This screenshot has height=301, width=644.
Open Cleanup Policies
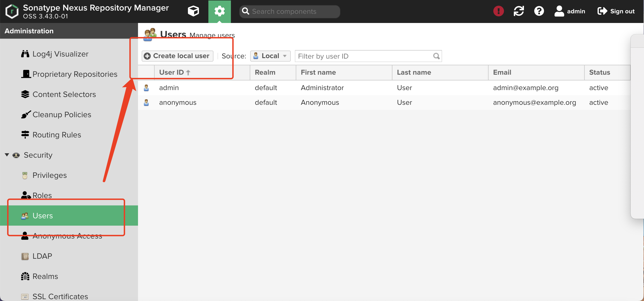click(x=62, y=115)
